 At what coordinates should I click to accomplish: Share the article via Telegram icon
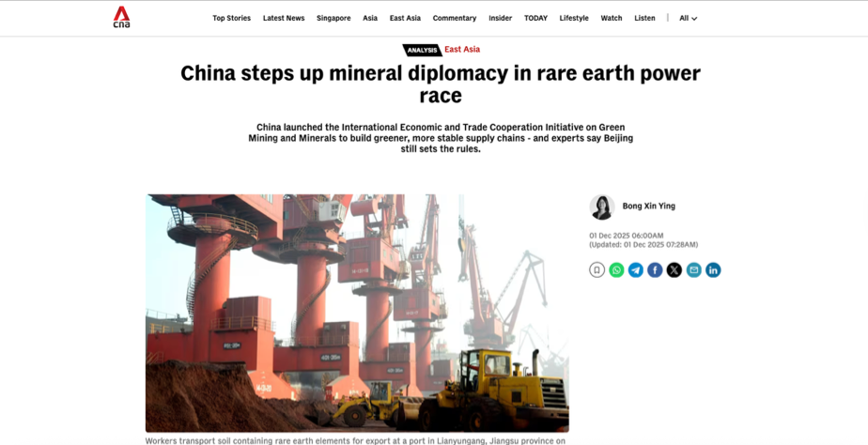click(635, 270)
